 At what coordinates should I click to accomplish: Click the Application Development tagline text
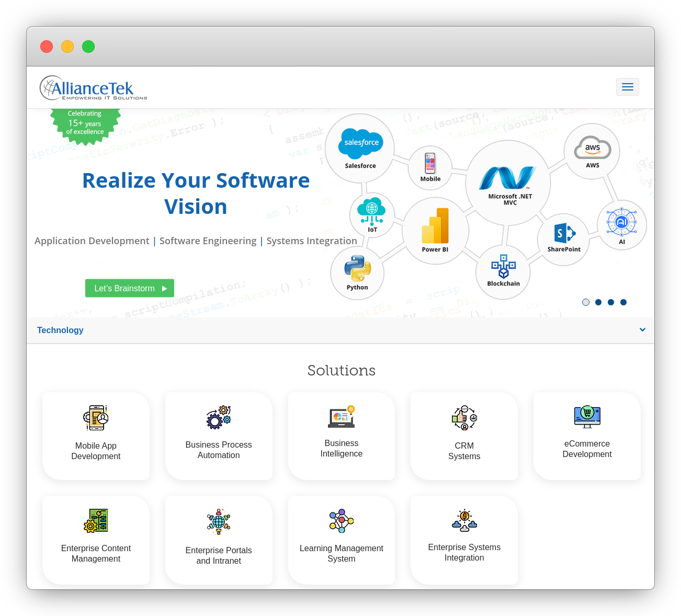click(92, 241)
